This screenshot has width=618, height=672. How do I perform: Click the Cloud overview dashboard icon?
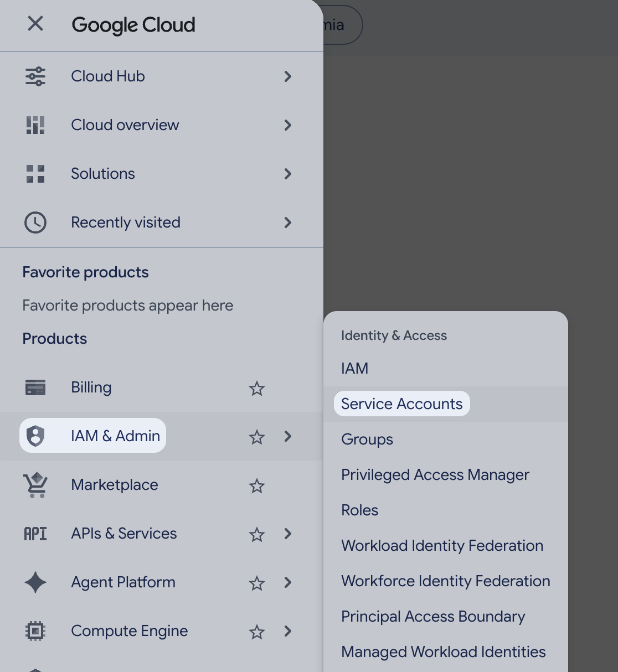pyautogui.click(x=35, y=125)
